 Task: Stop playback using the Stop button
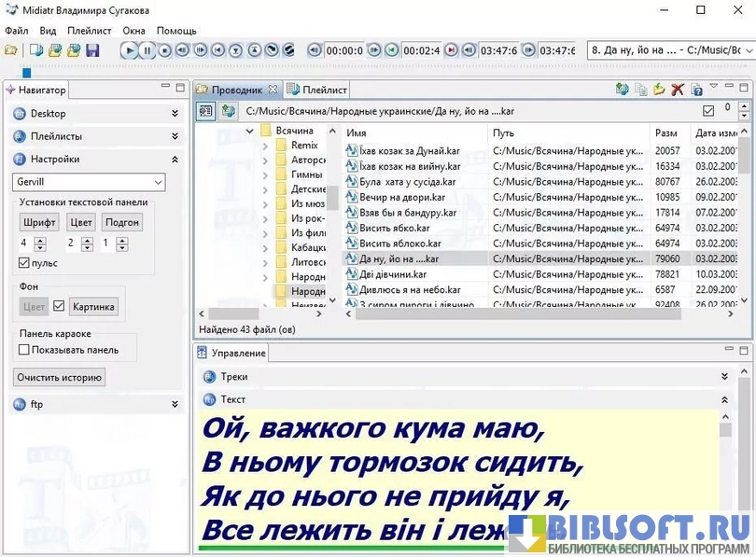click(165, 50)
